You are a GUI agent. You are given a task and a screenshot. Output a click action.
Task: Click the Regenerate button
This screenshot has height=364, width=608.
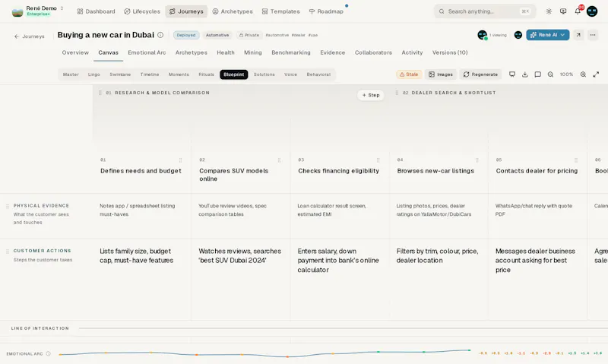pyautogui.click(x=480, y=74)
